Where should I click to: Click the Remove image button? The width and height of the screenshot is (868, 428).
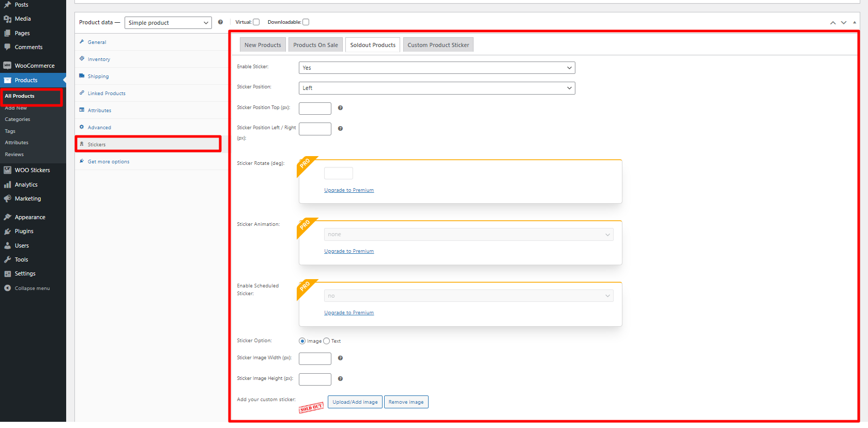coord(406,402)
